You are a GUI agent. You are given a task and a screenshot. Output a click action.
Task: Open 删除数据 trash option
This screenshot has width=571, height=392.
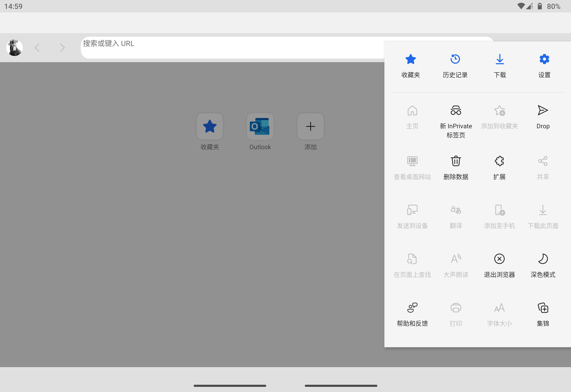pos(456,168)
